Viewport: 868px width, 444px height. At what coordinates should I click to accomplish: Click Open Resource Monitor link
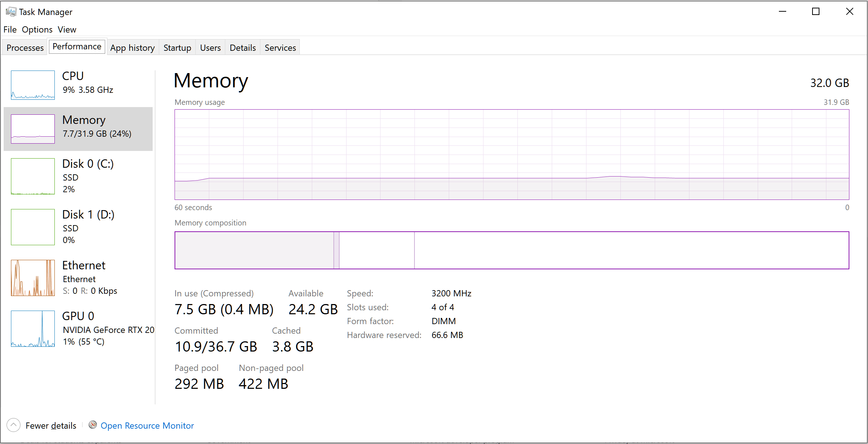[147, 426]
